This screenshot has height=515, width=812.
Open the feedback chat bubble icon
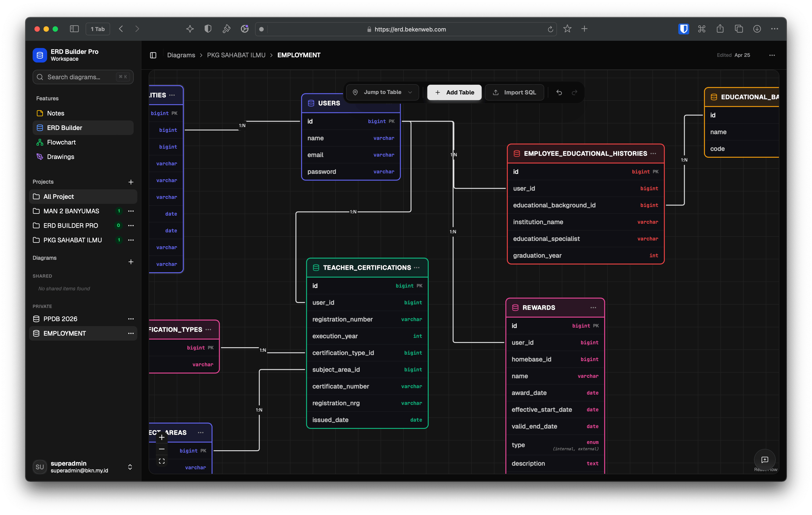(764, 459)
